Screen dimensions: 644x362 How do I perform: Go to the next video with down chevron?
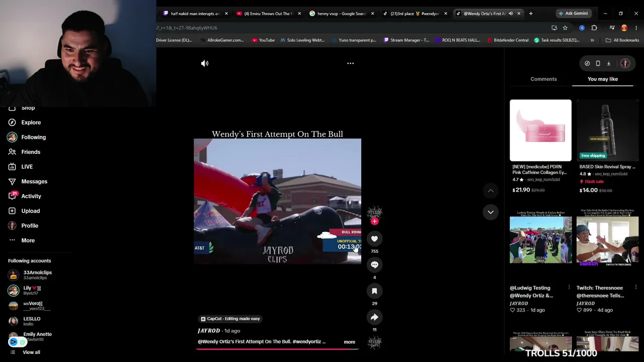(491, 212)
